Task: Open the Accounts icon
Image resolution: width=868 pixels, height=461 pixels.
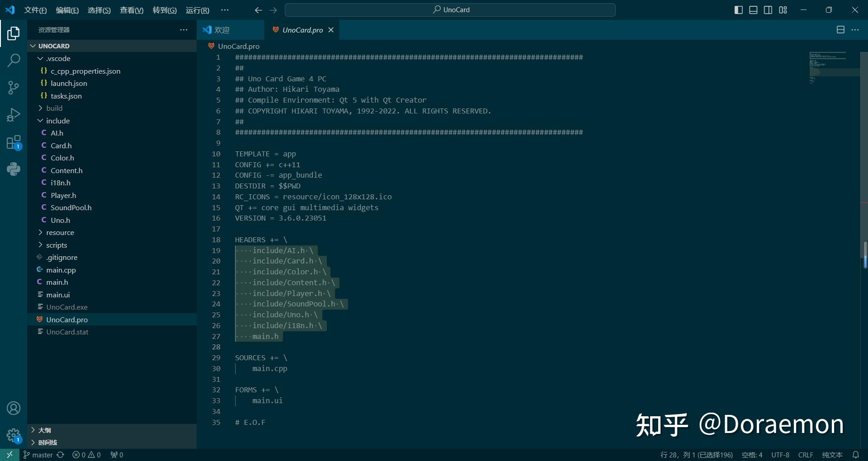Action: click(14, 408)
